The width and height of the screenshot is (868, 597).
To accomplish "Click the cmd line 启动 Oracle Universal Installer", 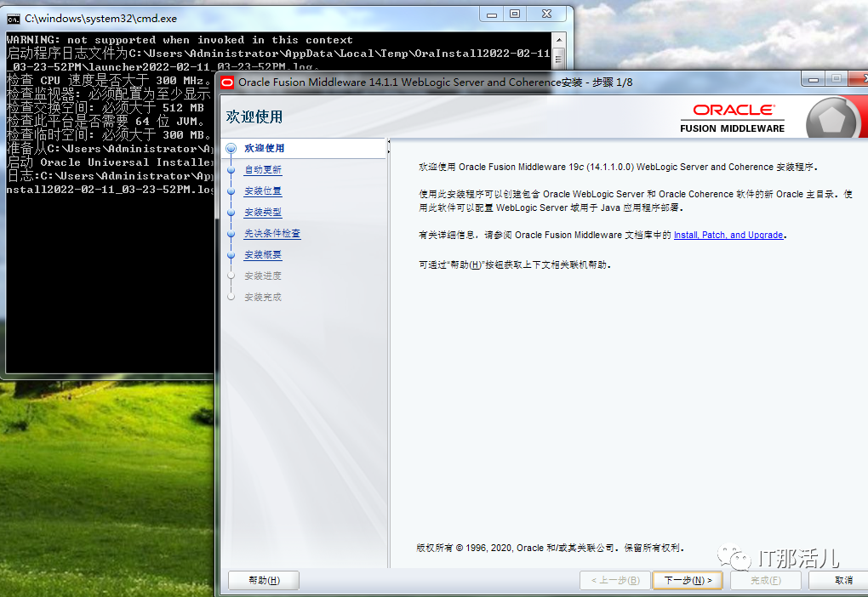I will pyautogui.click(x=110, y=162).
